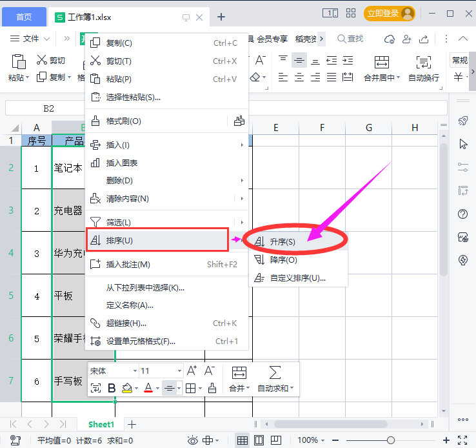
Task: Decrease indent in ribbon
Action: click(x=332, y=61)
